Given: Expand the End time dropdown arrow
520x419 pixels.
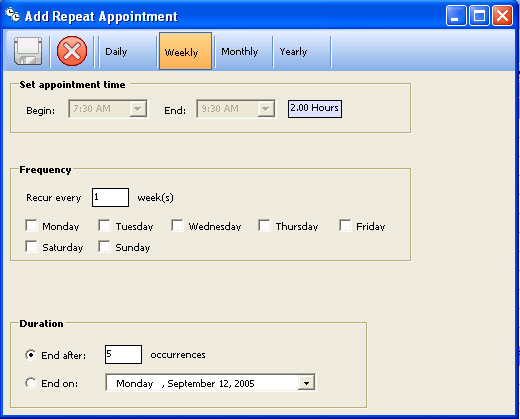Looking at the screenshot, I should tap(266, 109).
